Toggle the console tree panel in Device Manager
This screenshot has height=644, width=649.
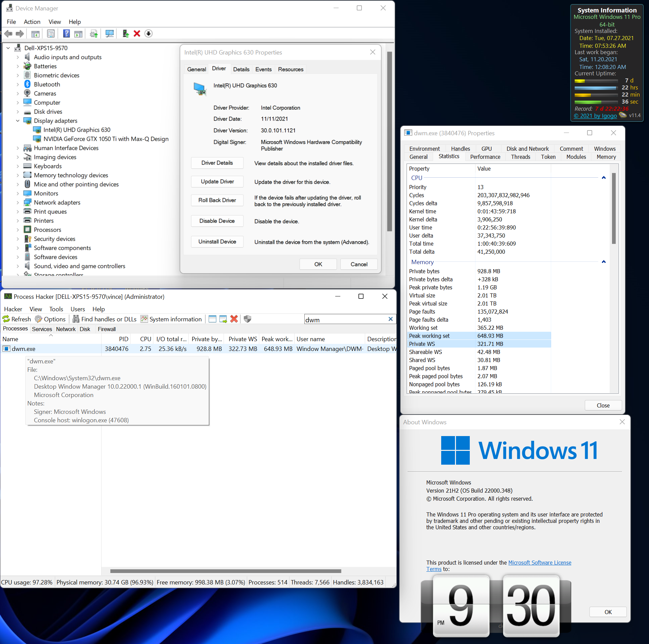tap(35, 33)
